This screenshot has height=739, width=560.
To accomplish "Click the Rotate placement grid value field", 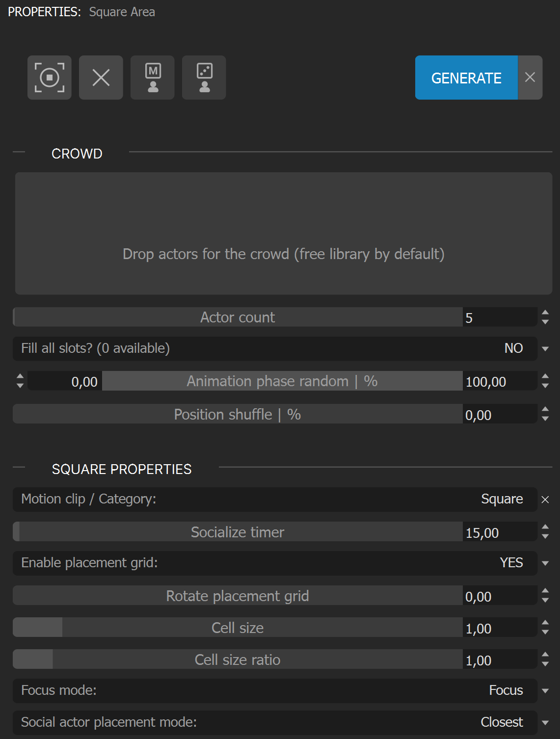I will [x=500, y=597].
